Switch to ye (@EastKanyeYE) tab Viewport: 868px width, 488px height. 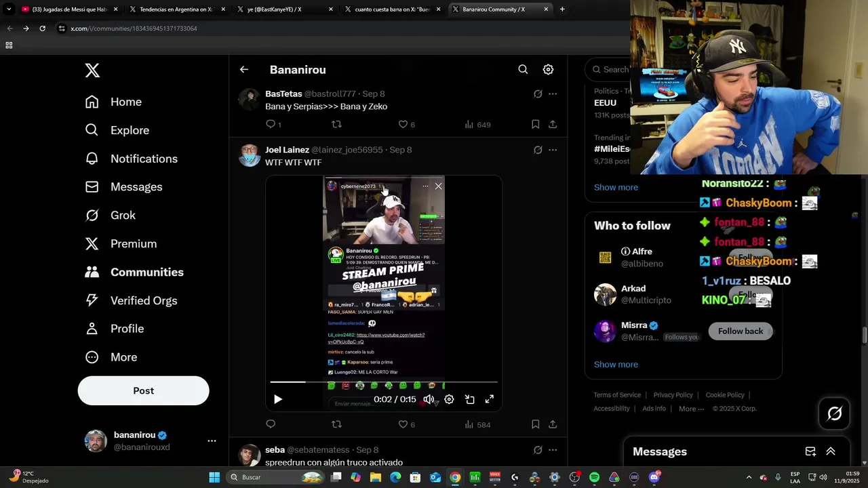point(285,9)
